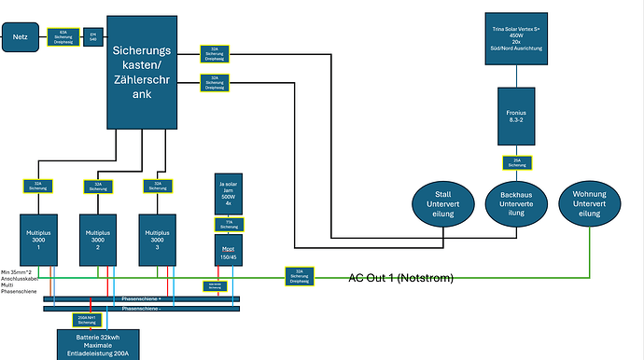The width and height of the screenshot is (644, 360).
Task: Select the 32A fuse above Multiplus 3000 1
Action: [x=38, y=186]
